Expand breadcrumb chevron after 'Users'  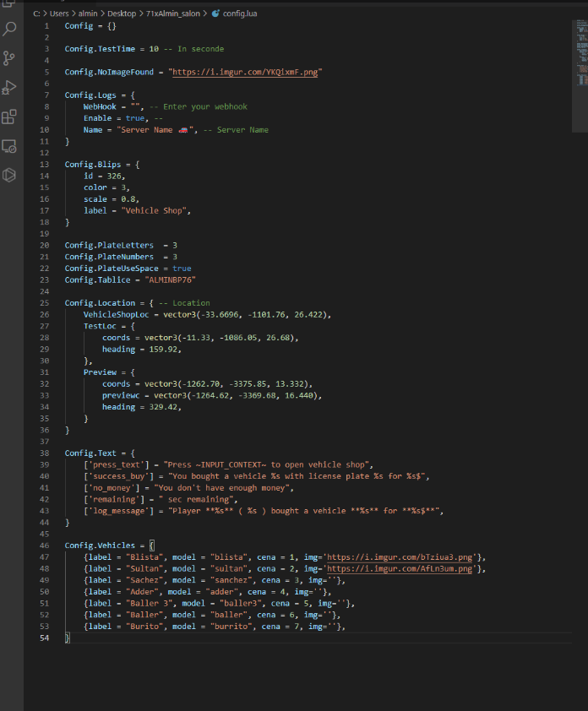73,14
